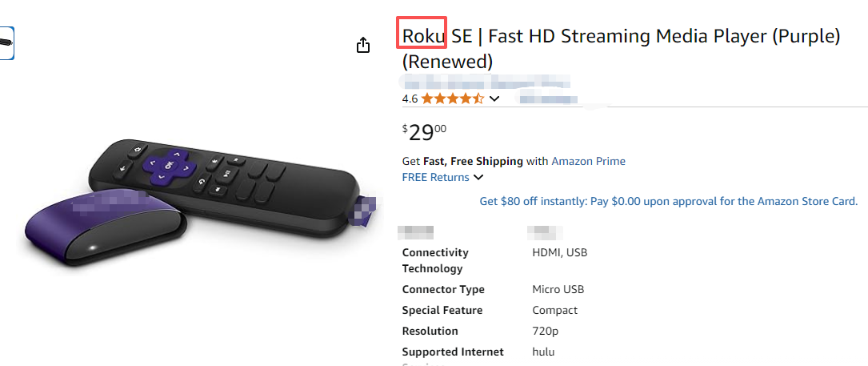Viewport: 868px width, 366px height.
Task: Click the "(Renewed)" text in the product title
Action: tap(447, 62)
